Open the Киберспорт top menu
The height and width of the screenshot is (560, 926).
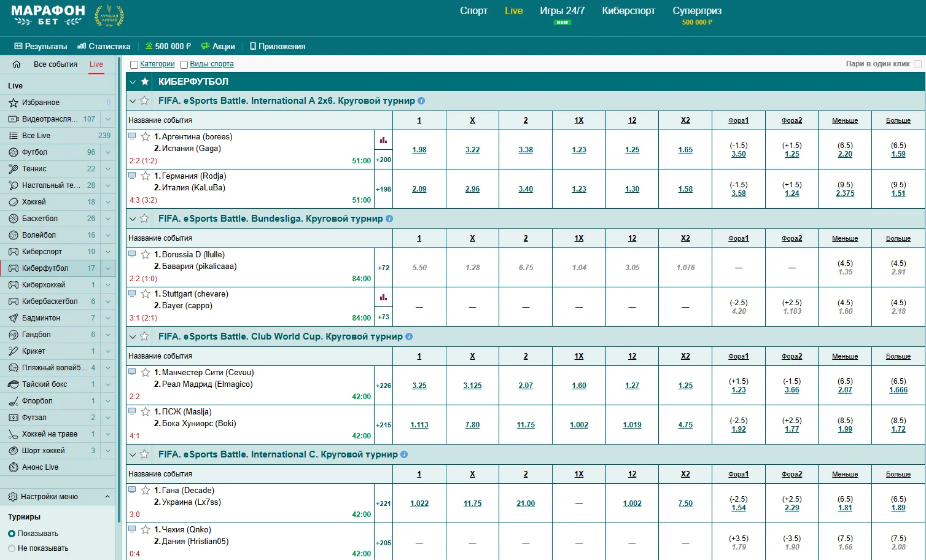coord(628,11)
